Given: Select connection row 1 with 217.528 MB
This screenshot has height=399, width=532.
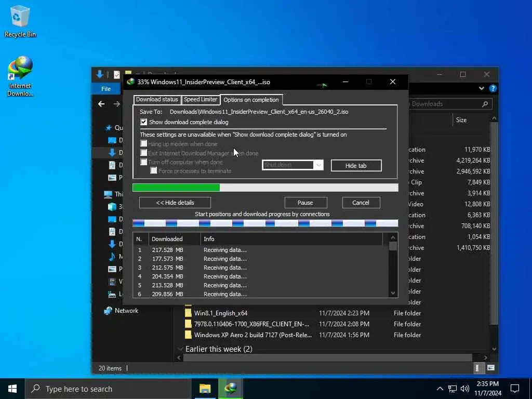Looking at the screenshot, I should point(261,250).
